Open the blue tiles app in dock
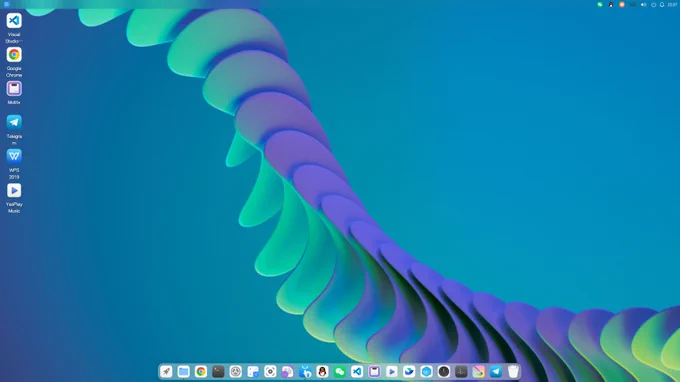 [x=253, y=372]
